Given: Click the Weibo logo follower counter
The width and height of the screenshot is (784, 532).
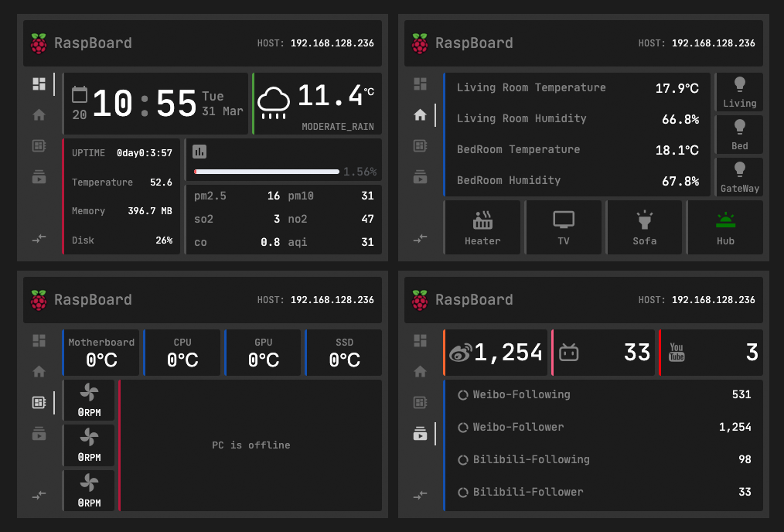Looking at the screenshot, I should tap(460, 353).
